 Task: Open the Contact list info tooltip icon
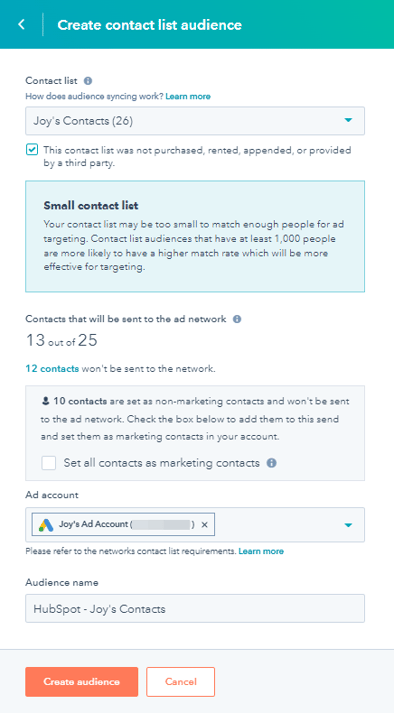tap(88, 81)
